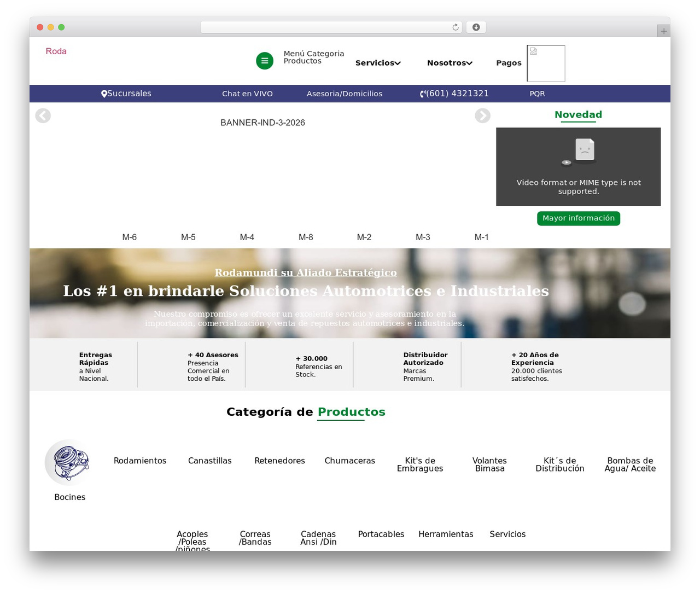Viewport: 700px width, 593px height.
Task: Open Volantes Bimasa category
Action: click(x=489, y=464)
